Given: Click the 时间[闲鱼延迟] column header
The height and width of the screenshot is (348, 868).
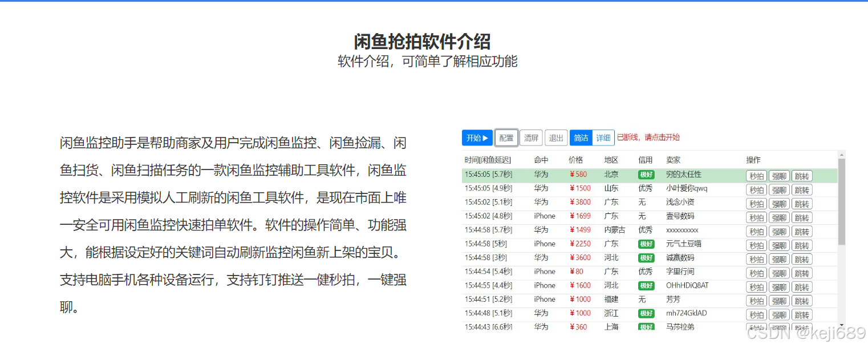Looking at the screenshot, I should [x=488, y=160].
